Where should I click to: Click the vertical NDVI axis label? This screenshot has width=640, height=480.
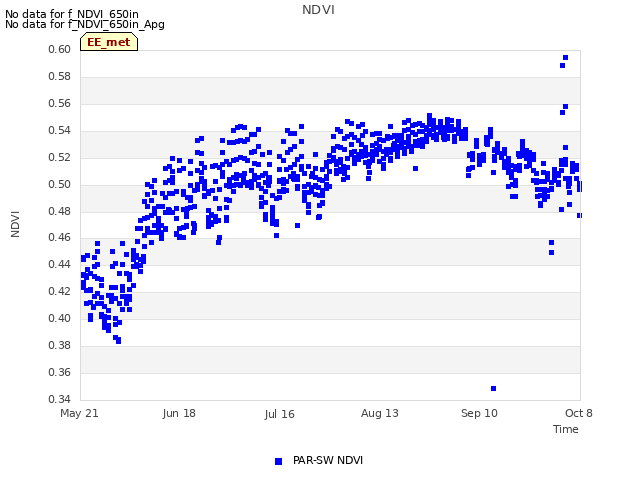pos(15,224)
